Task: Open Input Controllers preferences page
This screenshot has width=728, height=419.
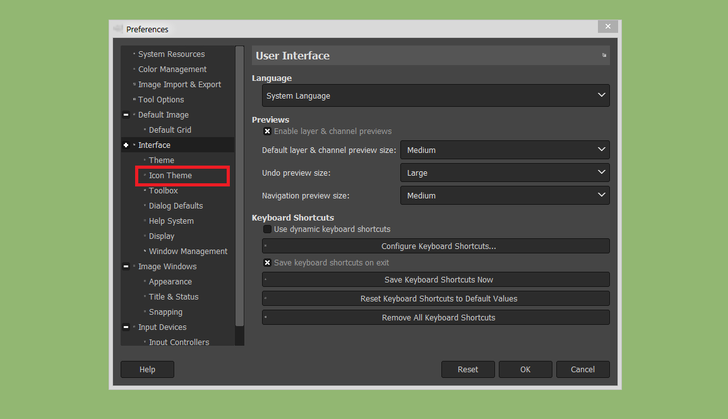Action: [x=179, y=342]
